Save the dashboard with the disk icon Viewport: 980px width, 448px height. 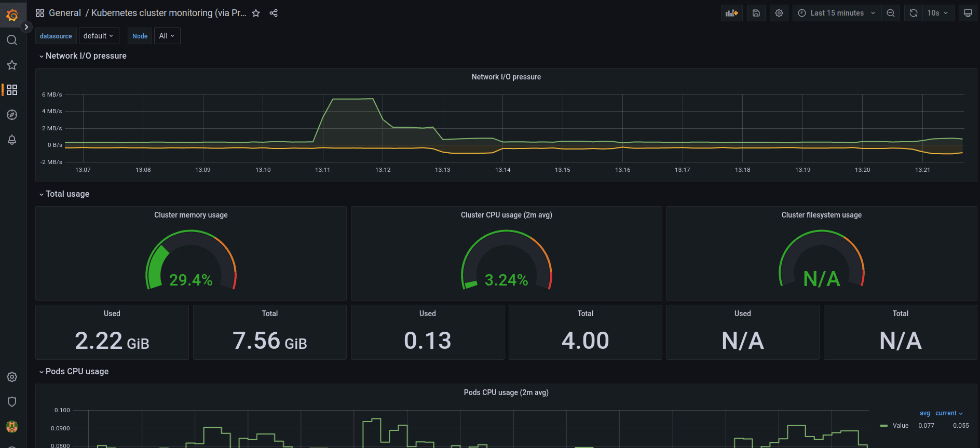tap(756, 13)
